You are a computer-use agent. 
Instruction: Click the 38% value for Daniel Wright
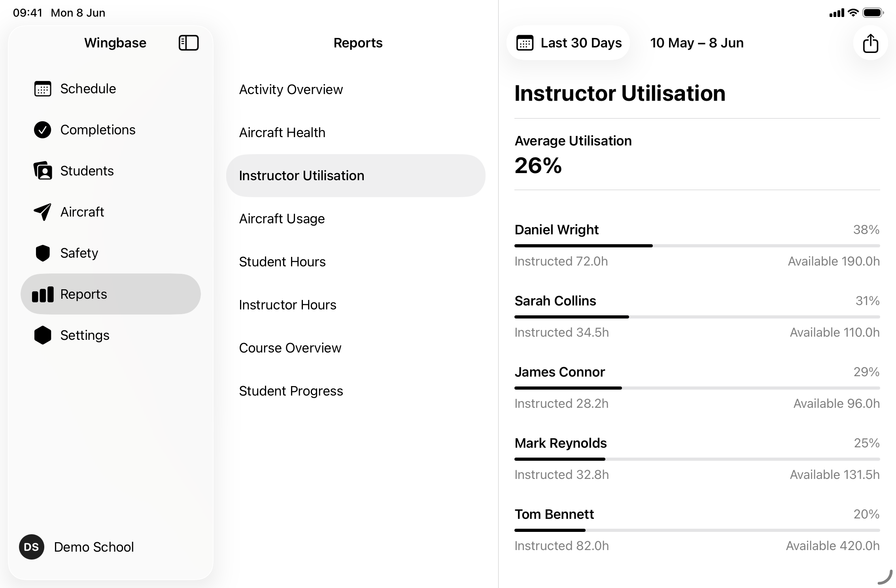point(866,230)
